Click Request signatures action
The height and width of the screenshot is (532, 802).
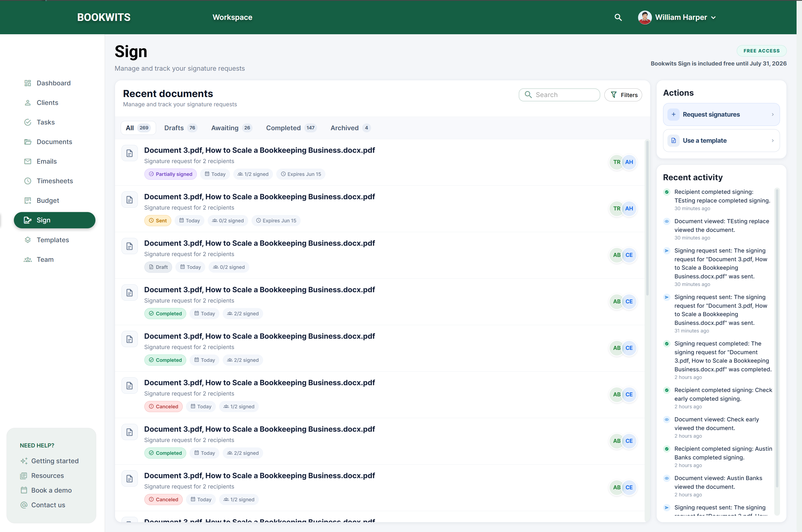click(x=721, y=114)
